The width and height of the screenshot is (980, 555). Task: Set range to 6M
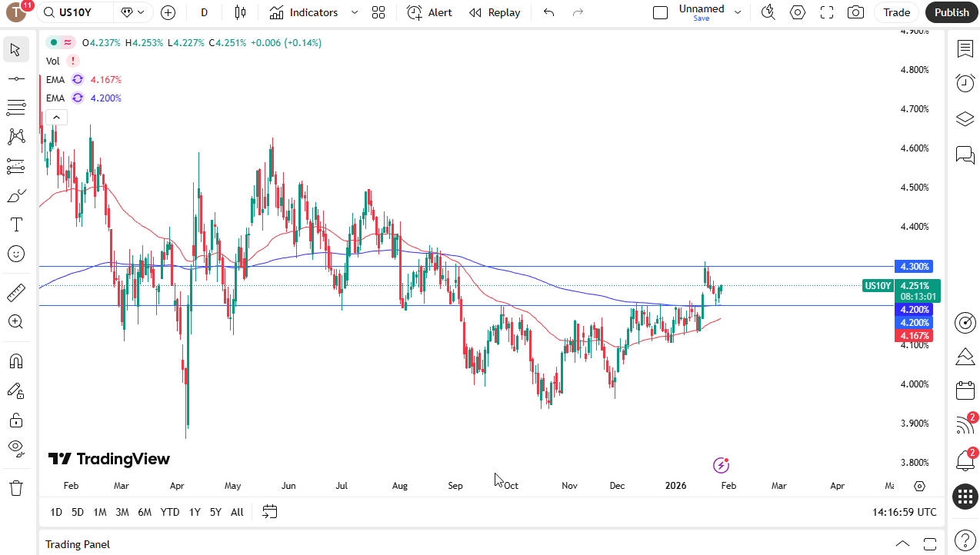145,512
